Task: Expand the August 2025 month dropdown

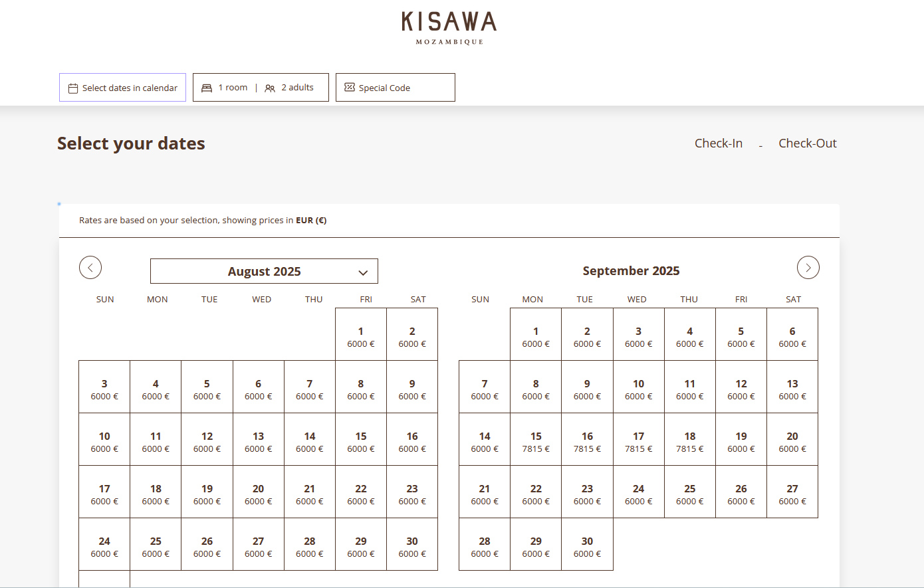Action: click(264, 271)
